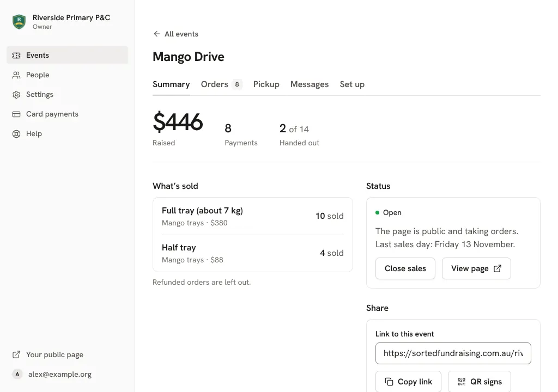Click the Half tray row
The width and height of the screenshot is (558, 392).
click(x=253, y=253)
